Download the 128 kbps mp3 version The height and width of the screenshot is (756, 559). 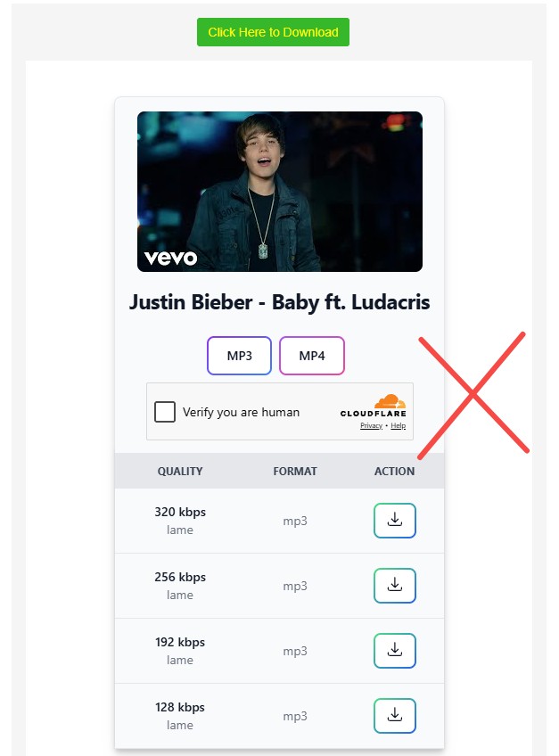[x=395, y=716]
